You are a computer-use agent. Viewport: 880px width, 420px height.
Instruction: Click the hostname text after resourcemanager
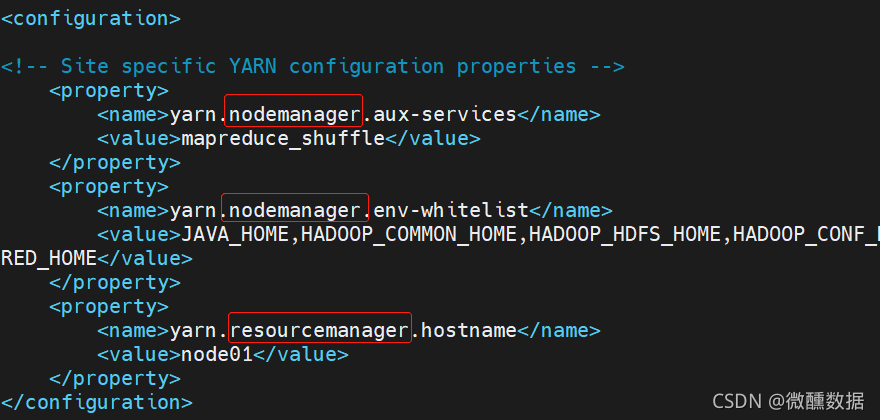(x=469, y=331)
